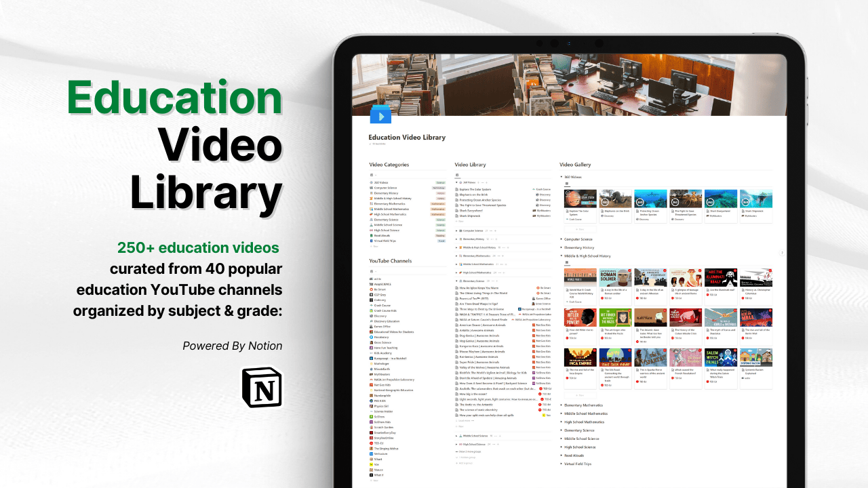
Task: Click the Be Smart channel icon
Action: [x=370, y=289]
